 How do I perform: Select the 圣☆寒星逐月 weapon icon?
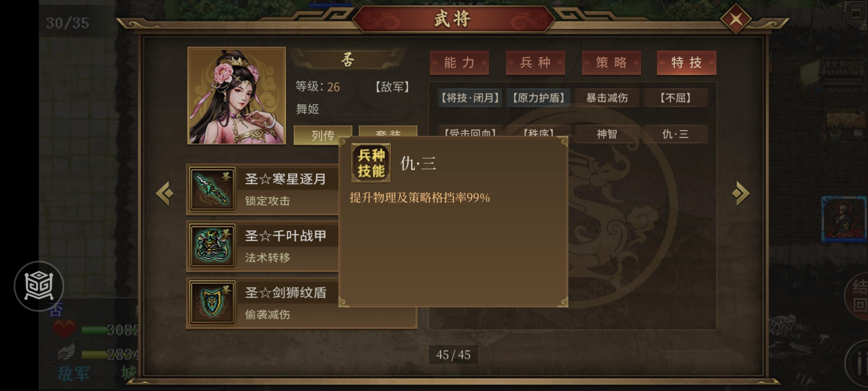[x=212, y=189]
